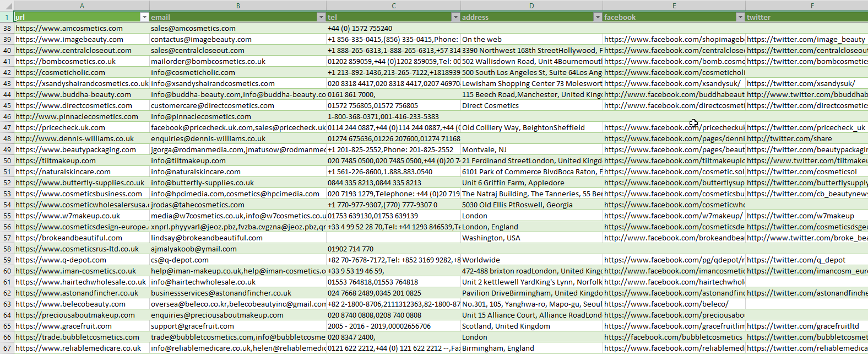
Task: Click cell 01553 764818,01553 764818
Action: pyautogui.click(x=393, y=282)
